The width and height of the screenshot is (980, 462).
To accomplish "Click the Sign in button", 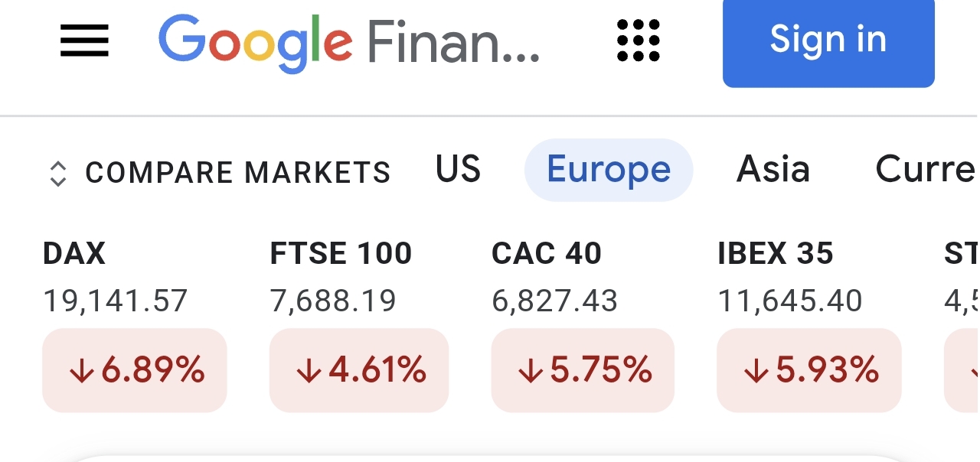I will coord(828,41).
